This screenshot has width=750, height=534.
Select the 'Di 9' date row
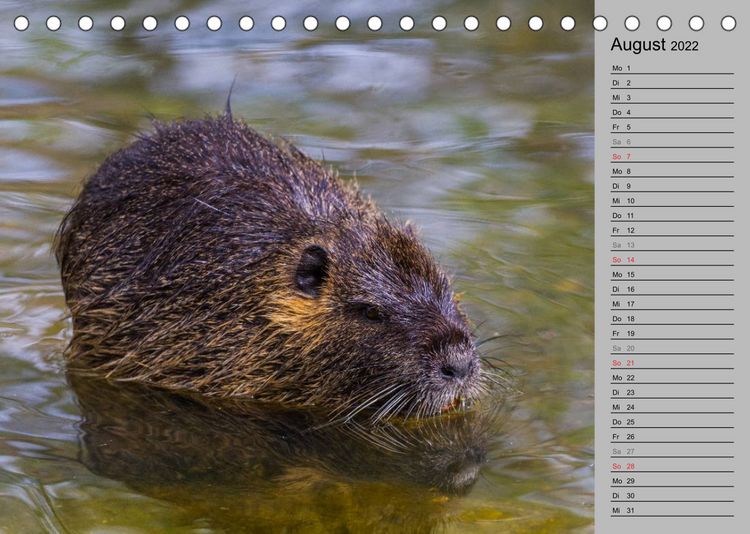coord(672,186)
